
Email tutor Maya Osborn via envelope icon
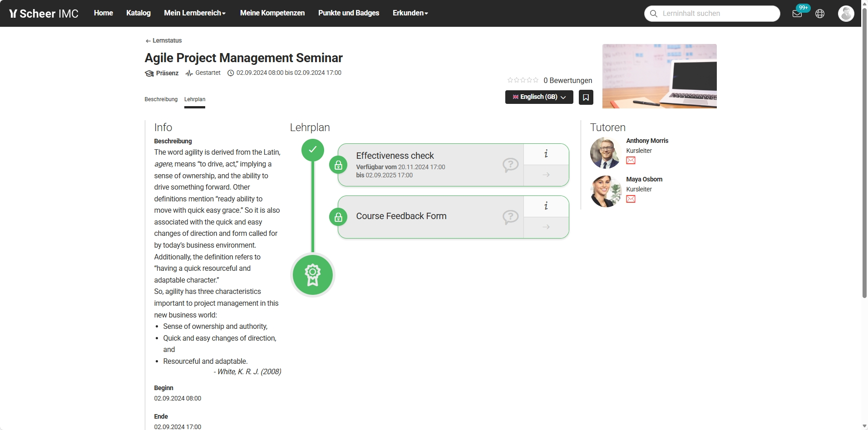coord(631,199)
